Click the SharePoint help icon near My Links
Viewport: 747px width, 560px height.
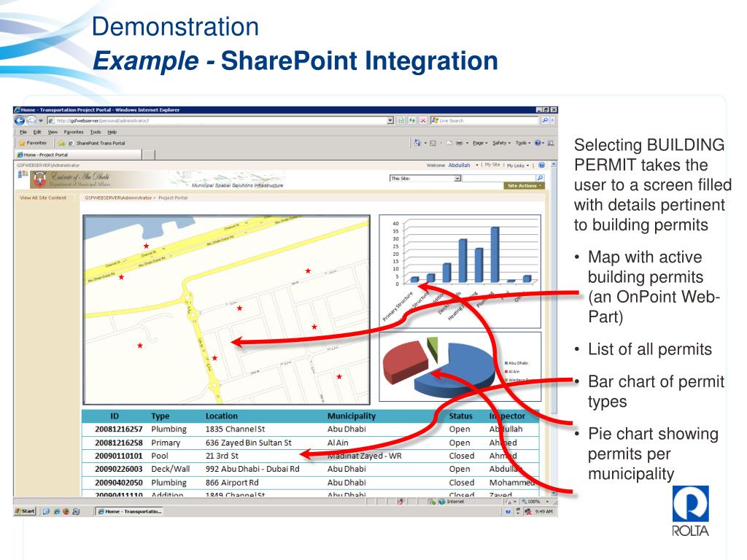coord(541,166)
